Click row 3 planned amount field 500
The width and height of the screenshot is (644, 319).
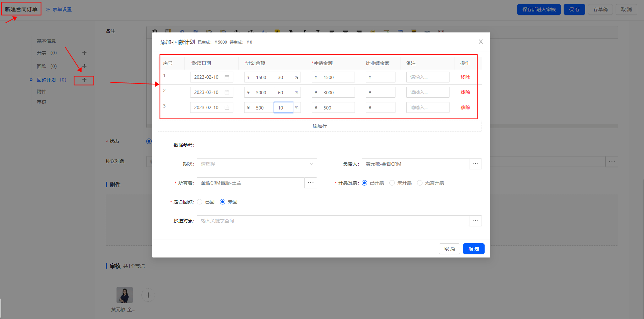(x=259, y=107)
